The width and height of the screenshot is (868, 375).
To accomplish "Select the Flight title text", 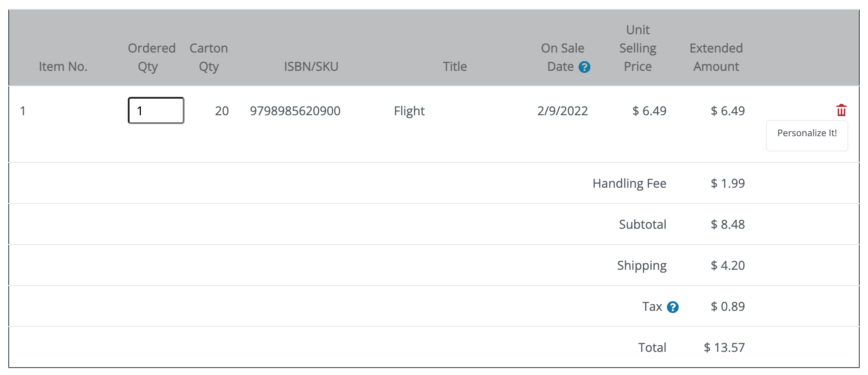I will point(409,111).
